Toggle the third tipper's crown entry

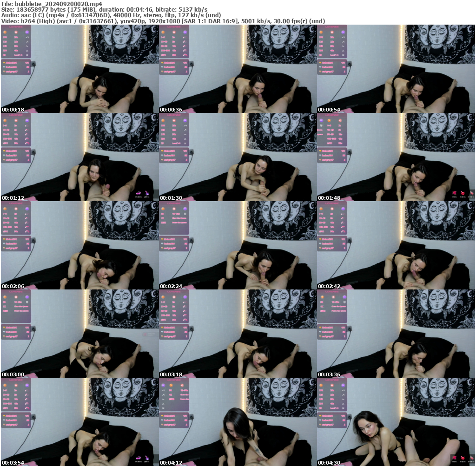click(x=4, y=72)
